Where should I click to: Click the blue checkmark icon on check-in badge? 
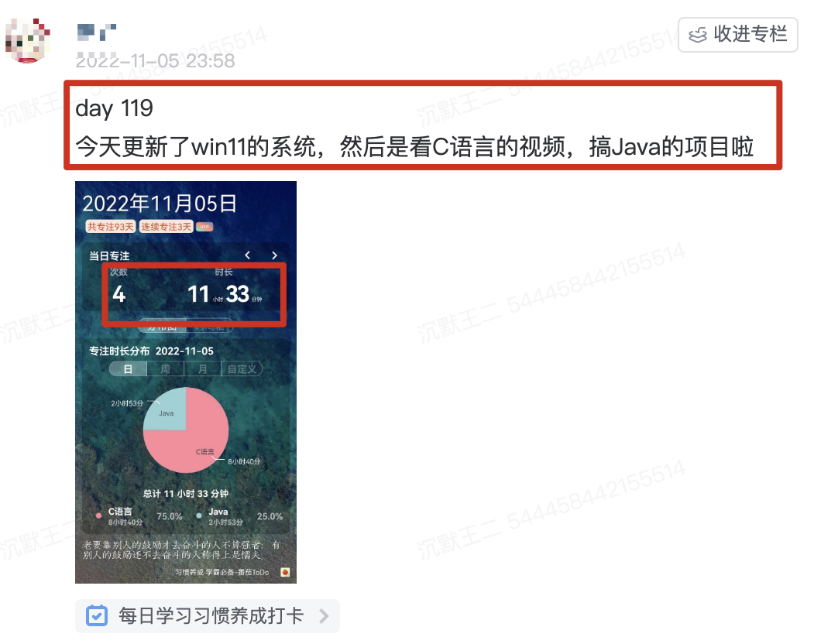pos(96,616)
